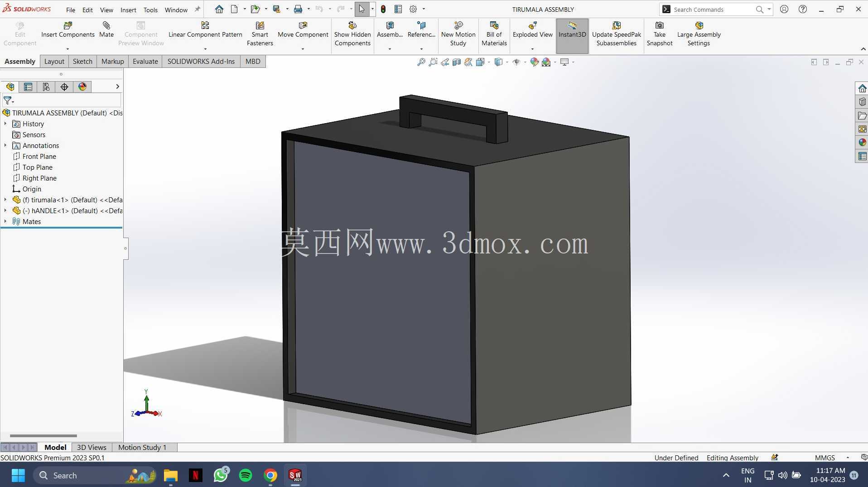The width and height of the screenshot is (868, 487).
Task: Click the taskbar Search box
Action: click(95, 475)
